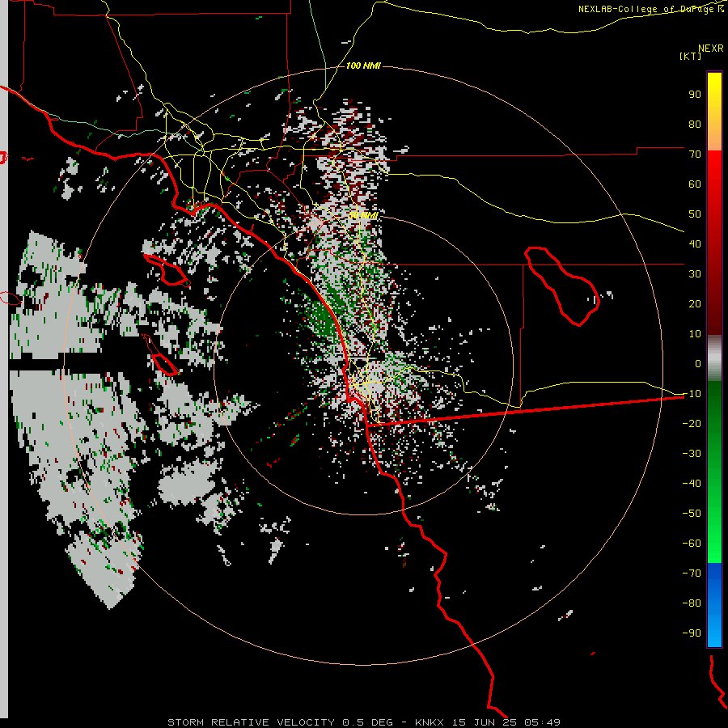Image resolution: width=728 pixels, height=728 pixels.
Task: Select the -50 value on the velocity scale
Action: tap(692, 514)
